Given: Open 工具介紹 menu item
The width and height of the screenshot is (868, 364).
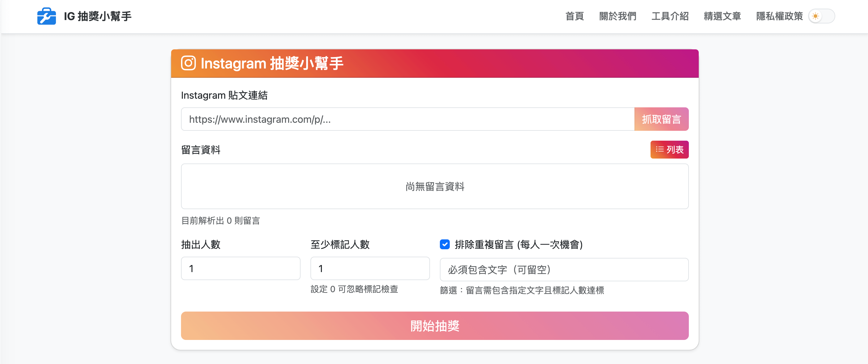Looking at the screenshot, I should 670,16.
